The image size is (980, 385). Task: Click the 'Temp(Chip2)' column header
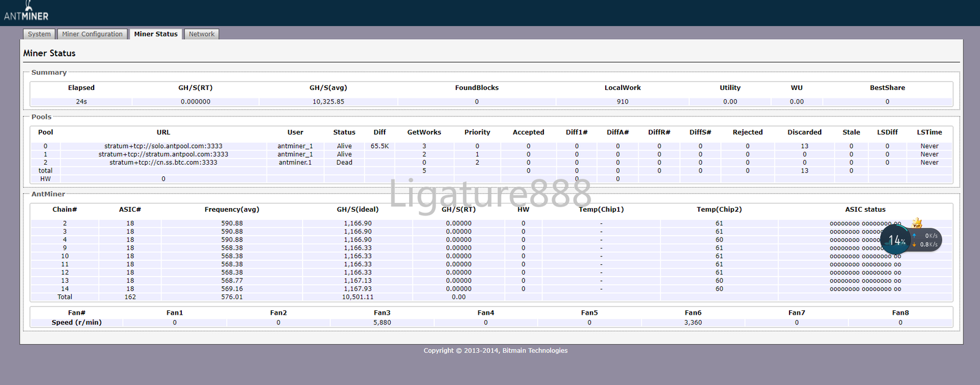(x=719, y=209)
